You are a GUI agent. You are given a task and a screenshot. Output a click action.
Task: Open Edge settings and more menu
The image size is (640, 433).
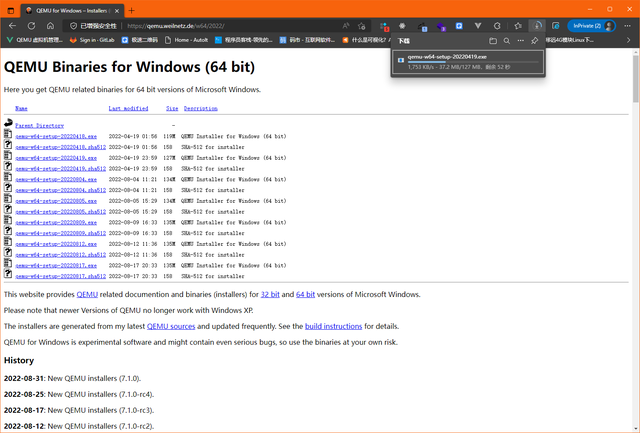[x=627, y=26]
